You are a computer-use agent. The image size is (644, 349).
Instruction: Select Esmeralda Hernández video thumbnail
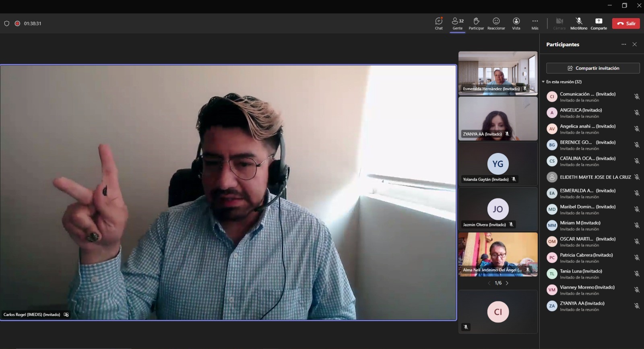498,73
